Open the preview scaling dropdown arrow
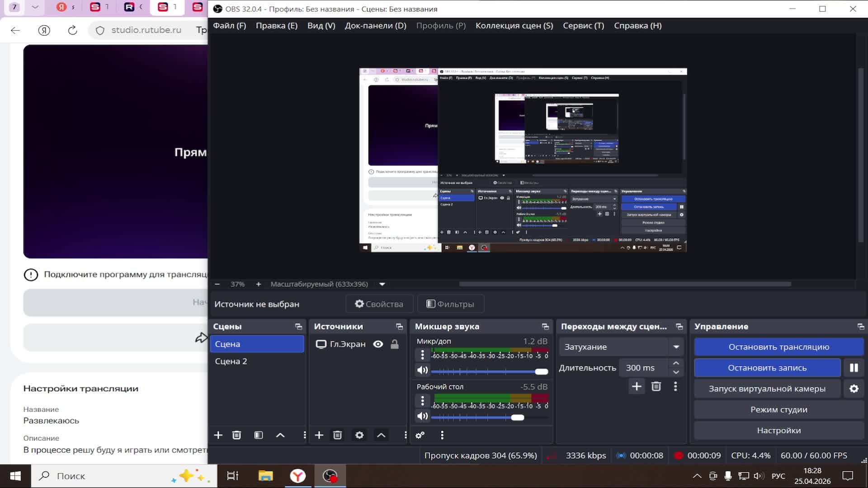Image resolution: width=868 pixels, height=488 pixels. tap(382, 284)
